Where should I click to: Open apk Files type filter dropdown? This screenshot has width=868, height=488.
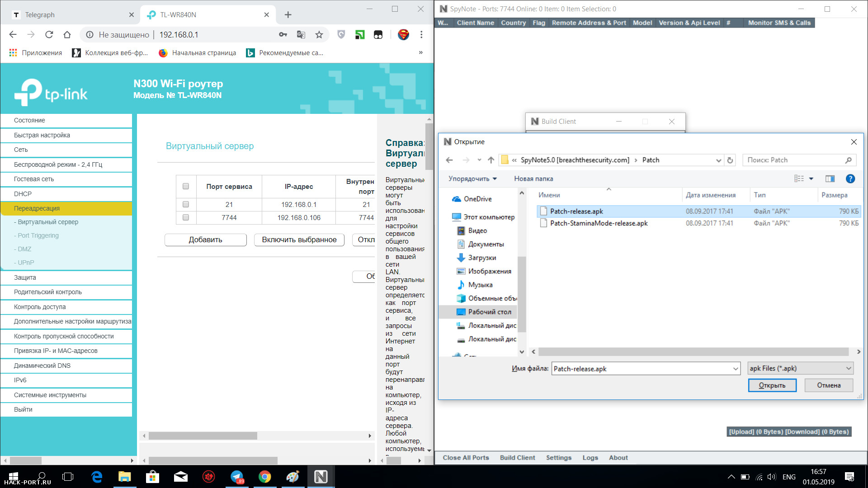801,368
